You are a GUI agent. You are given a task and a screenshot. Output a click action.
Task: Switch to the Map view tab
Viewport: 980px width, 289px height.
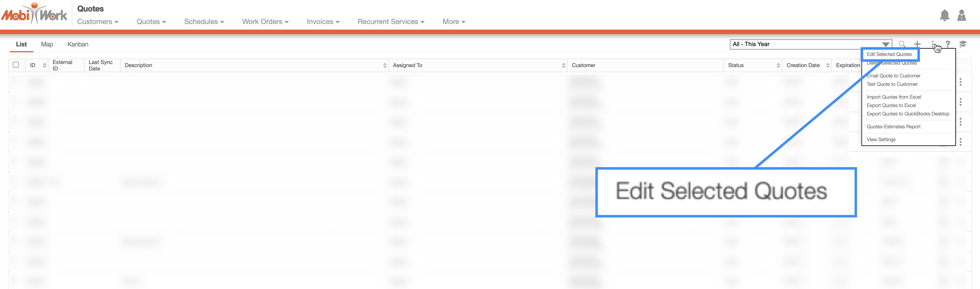tap(47, 44)
